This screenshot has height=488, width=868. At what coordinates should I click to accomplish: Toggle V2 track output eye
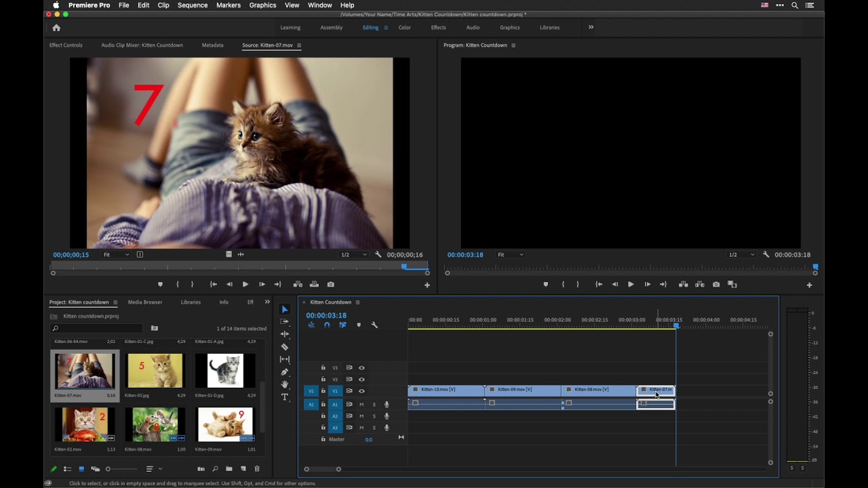tap(361, 379)
